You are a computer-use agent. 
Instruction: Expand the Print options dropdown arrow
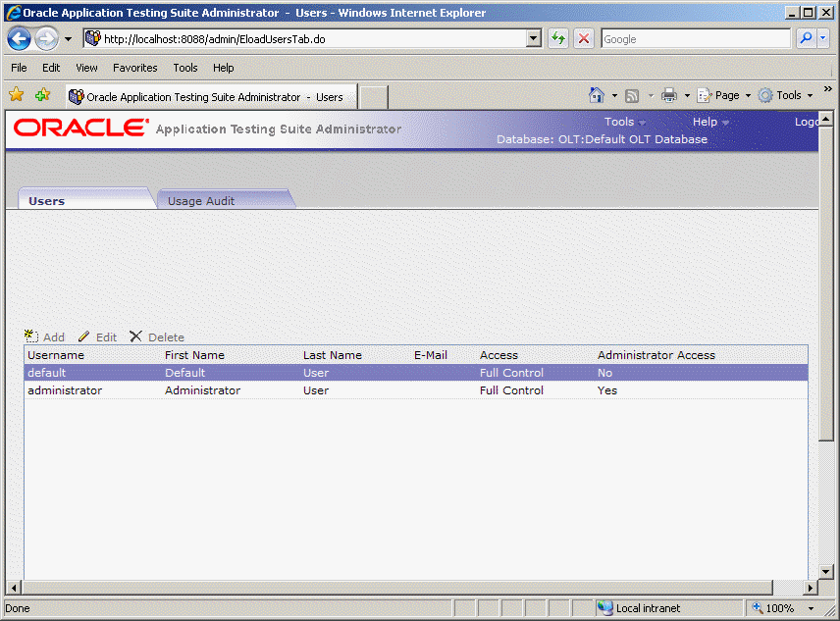pyautogui.click(x=687, y=96)
